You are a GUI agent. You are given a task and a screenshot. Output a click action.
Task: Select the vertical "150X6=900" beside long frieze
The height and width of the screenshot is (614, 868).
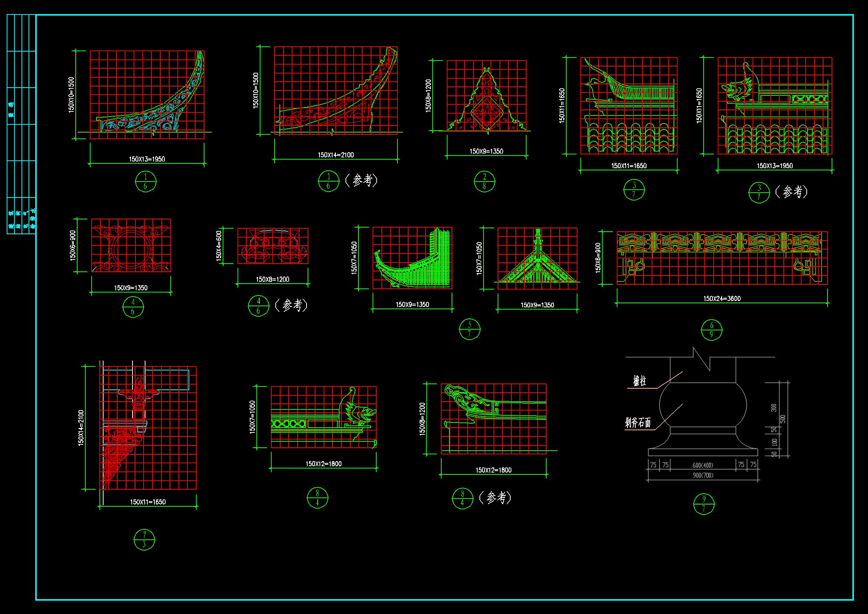click(598, 258)
